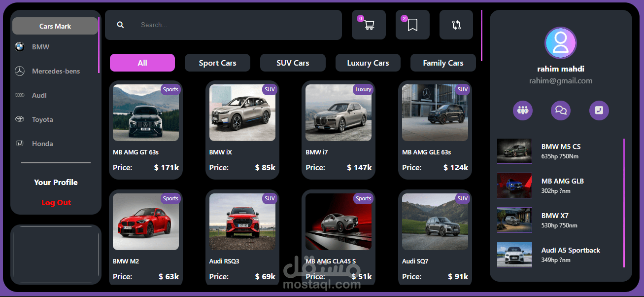Click the Luxury badge on BMW i7 card

pos(363,89)
